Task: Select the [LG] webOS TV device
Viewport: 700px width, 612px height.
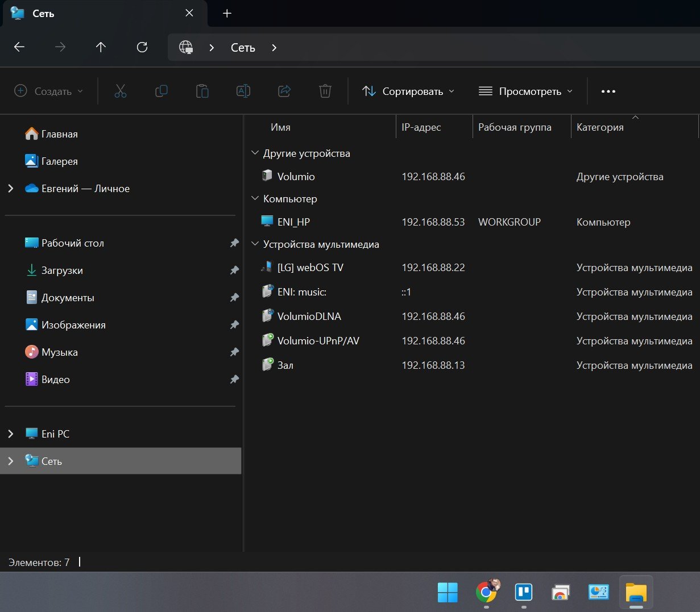Action: pos(310,268)
